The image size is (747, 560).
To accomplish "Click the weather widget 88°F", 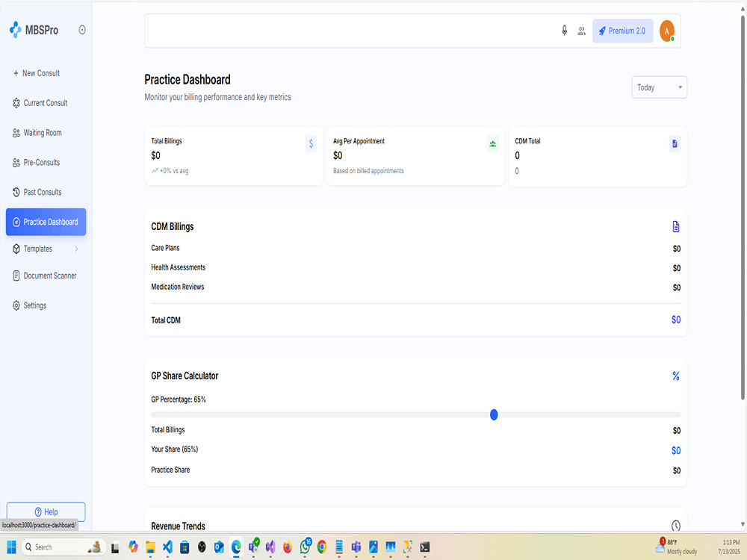I will [677, 547].
